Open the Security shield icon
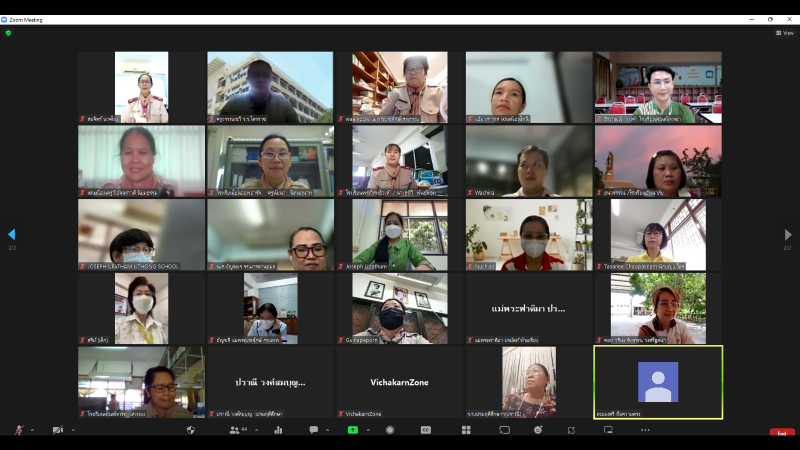800x450 pixels. (191, 430)
